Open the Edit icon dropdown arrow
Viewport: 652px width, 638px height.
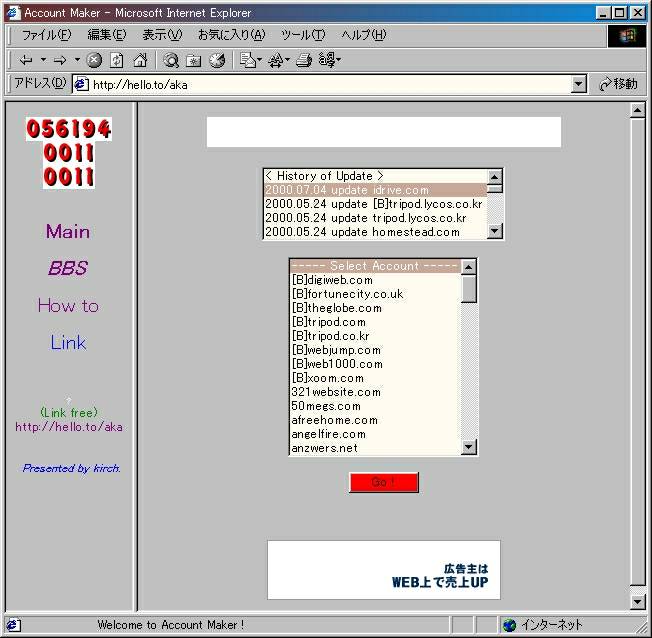tap(339, 60)
